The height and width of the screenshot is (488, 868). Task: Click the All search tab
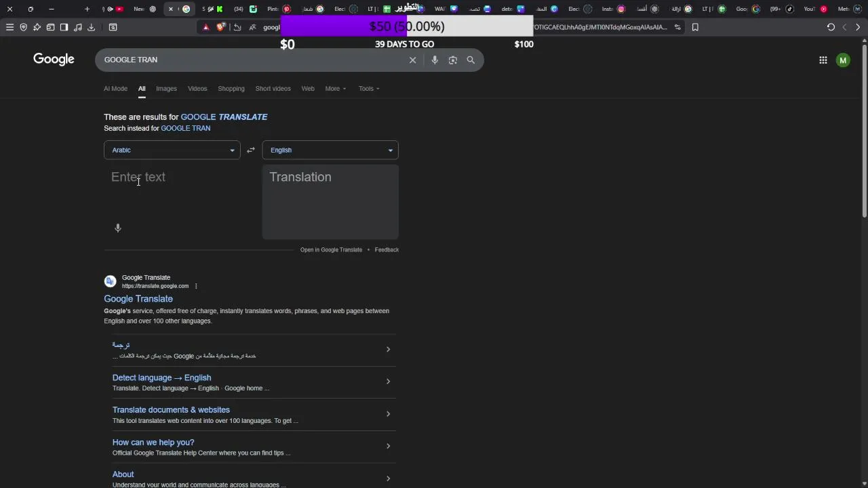[142, 88]
